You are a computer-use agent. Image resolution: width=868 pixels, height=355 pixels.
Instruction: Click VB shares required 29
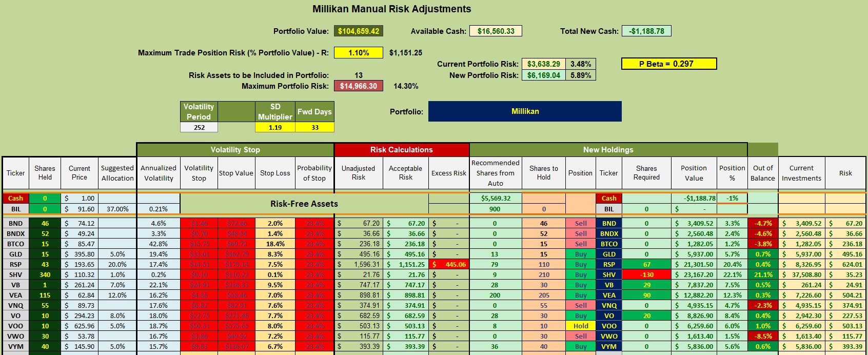(x=646, y=285)
